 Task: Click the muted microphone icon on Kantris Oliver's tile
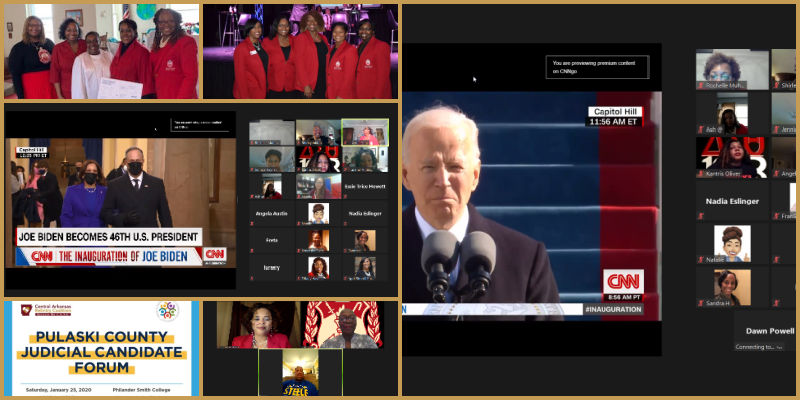pyautogui.click(x=701, y=175)
